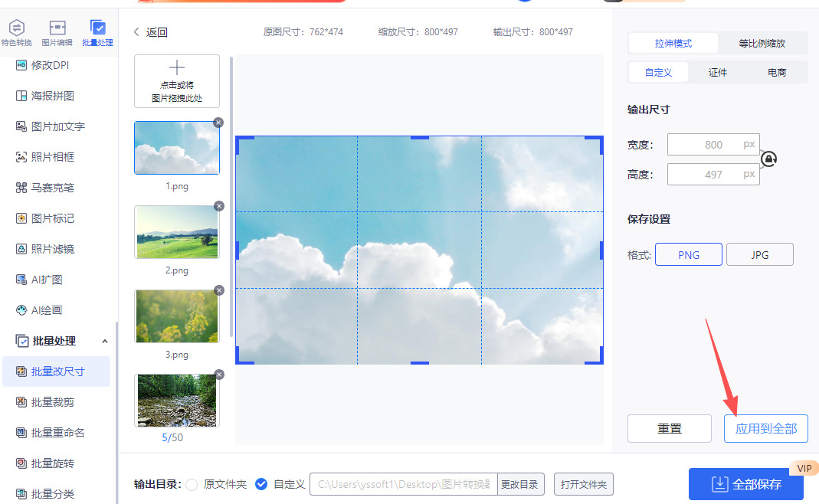Click the 宽度 input field
The width and height of the screenshot is (819, 504).
(713, 145)
